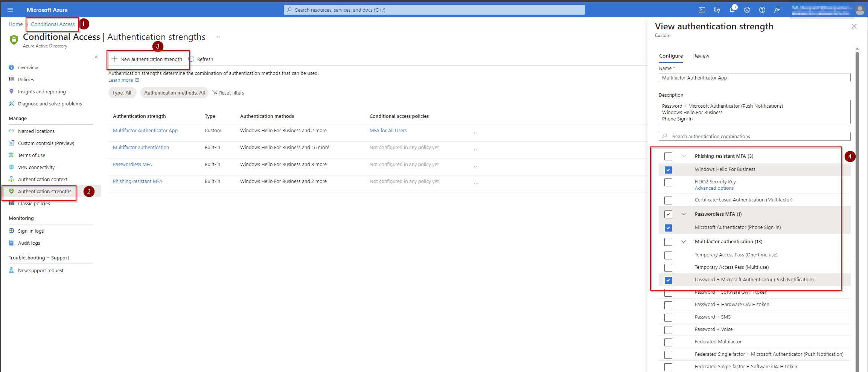Click the Authentication context icon
This screenshot has height=372, width=868.
[11, 179]
